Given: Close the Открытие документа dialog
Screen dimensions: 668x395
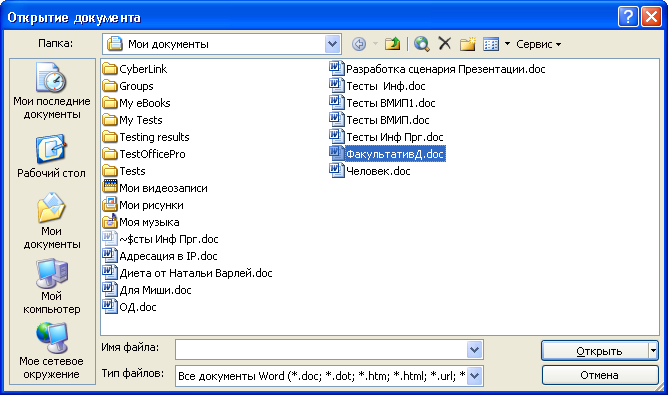Looking at the screenshot, I should pos(651,17).
